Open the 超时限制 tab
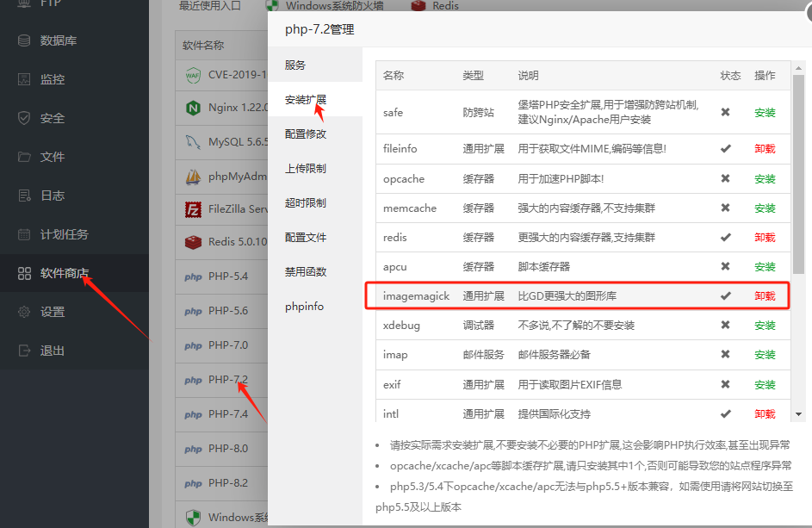The height and width of the screenshot is (528, 812). pos(315,202)
